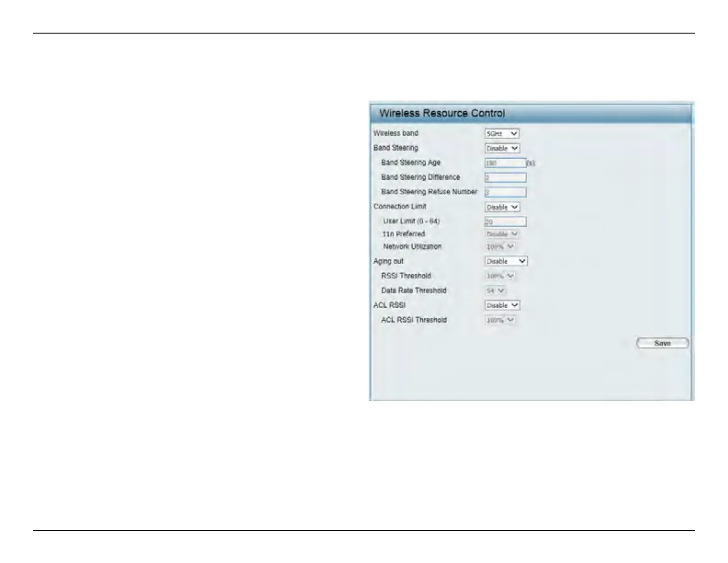Click the Band Steering Difference label
This screenshot has width=728, height=563.
[x=420, y=177]
